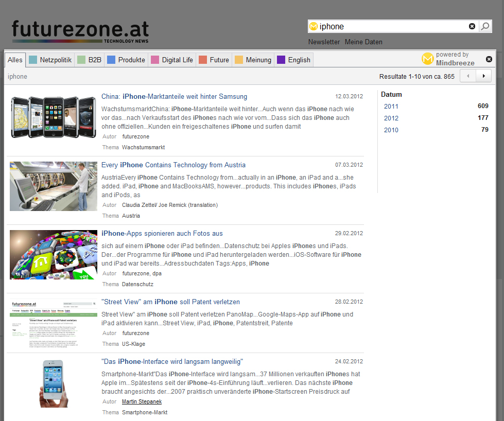
Task: Click the five iPhones thumbnail image
Action: (54, 117)
